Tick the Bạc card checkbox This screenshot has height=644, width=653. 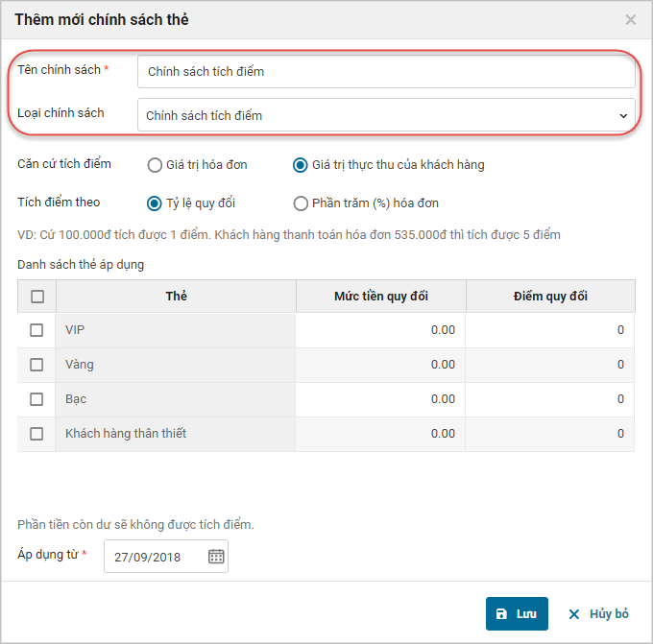click(36, 399)
